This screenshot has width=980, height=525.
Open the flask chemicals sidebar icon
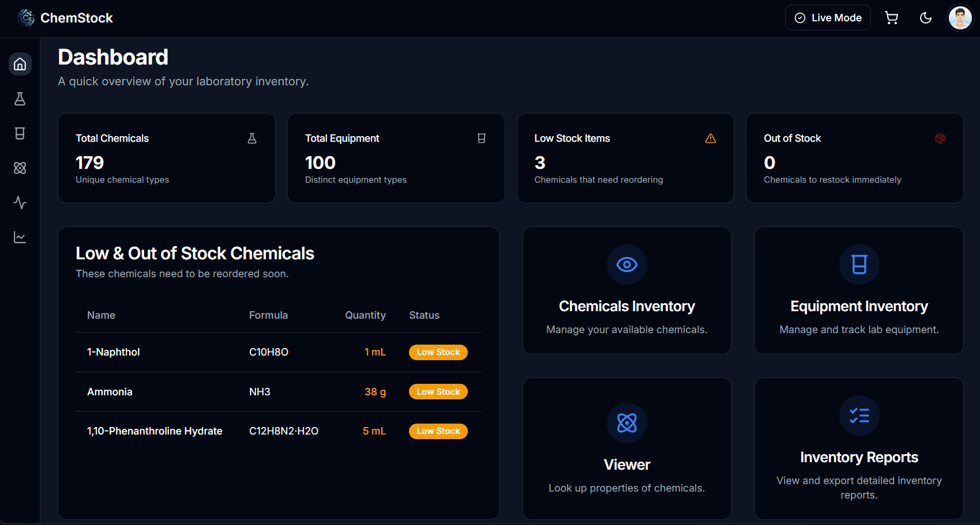tap(20, 99)
